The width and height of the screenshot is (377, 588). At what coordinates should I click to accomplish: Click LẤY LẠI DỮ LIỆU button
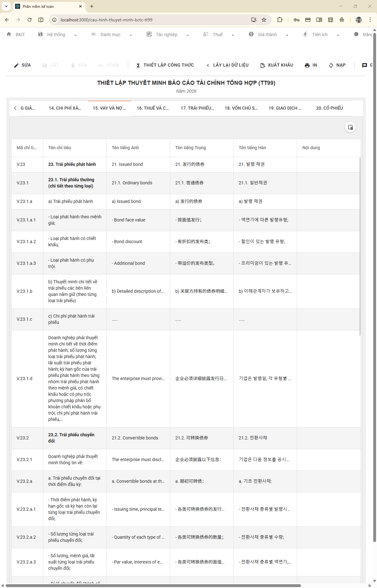pos(227,65)
